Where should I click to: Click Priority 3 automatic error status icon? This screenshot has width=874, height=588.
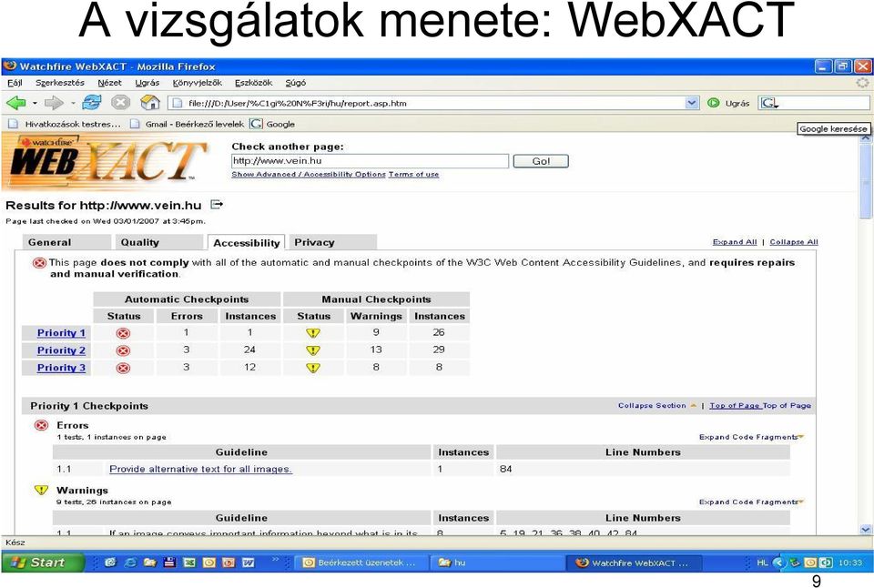[x=123, y=368]
